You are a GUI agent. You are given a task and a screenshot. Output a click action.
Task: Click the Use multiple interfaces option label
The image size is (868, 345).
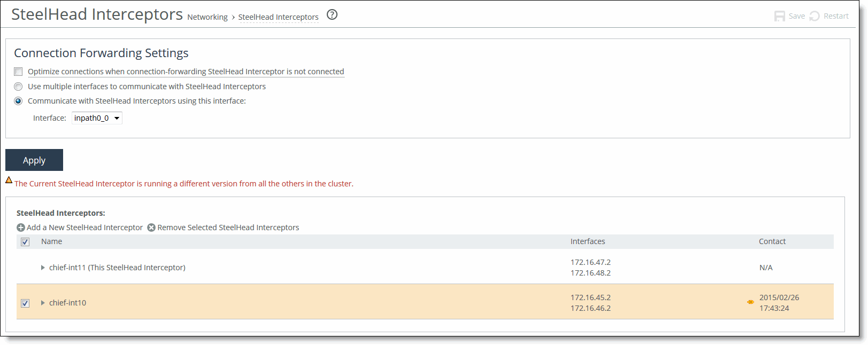[147, 87]
